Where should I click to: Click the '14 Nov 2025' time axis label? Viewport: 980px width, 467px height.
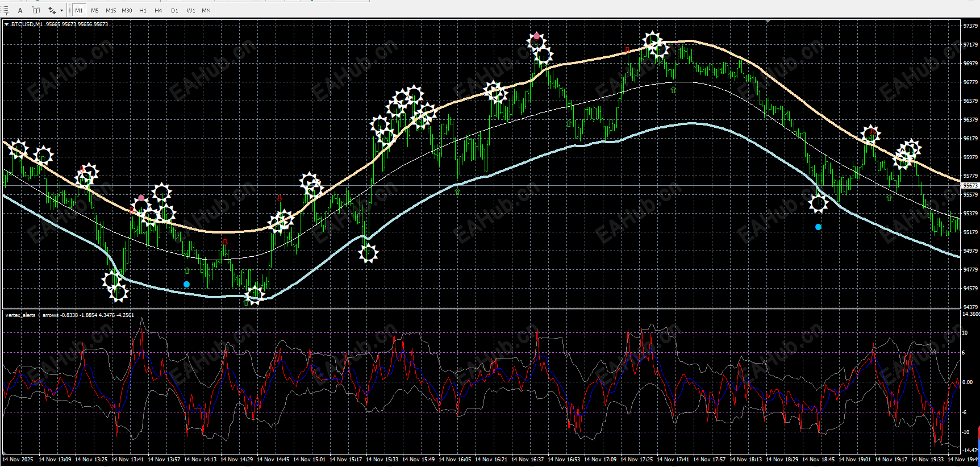(x=18, y=460)
